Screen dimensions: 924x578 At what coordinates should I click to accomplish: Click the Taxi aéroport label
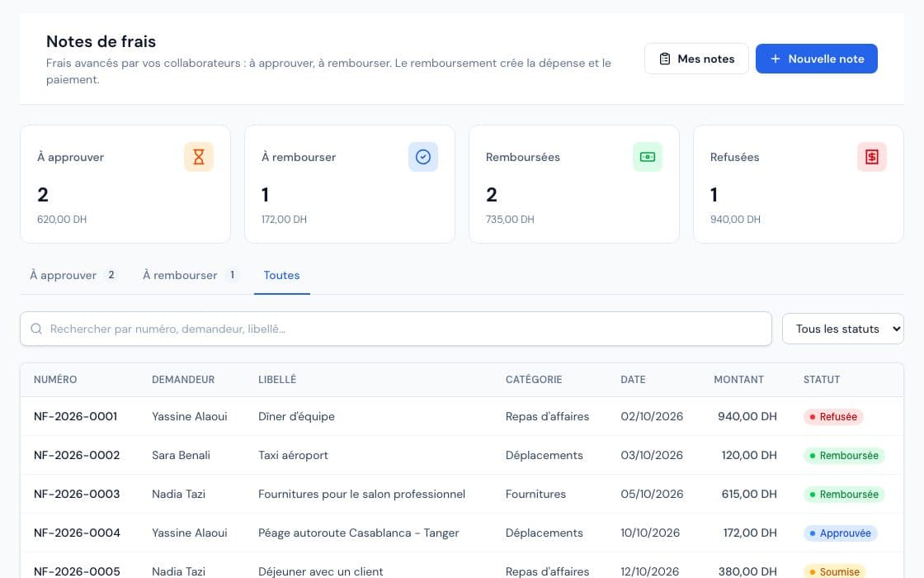[293, 455]
